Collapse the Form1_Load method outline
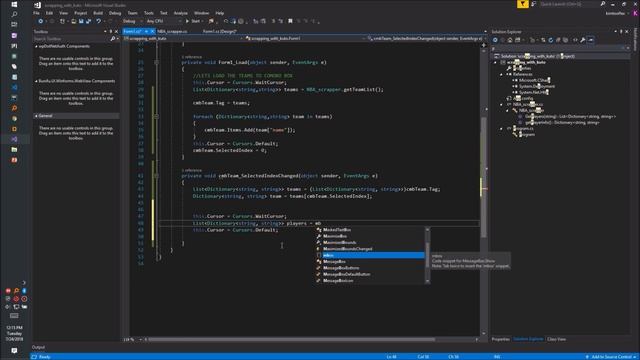Viewport: 640px width, 360px height. (x=156, y=62)
